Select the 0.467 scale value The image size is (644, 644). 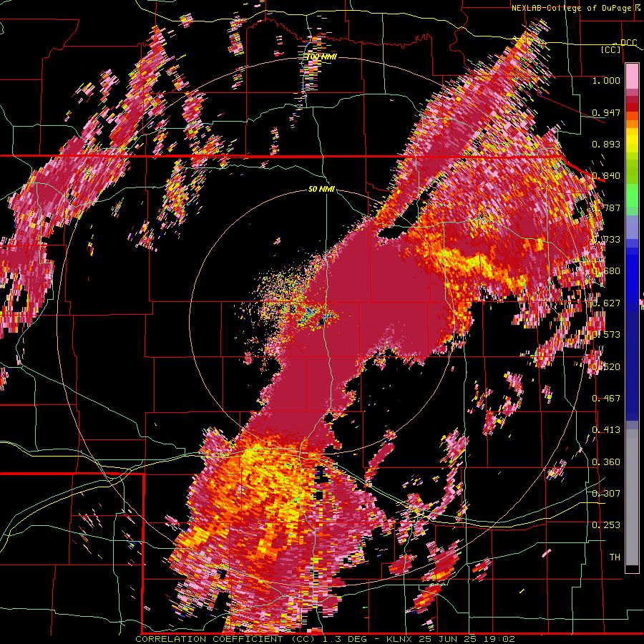(606, 398)
